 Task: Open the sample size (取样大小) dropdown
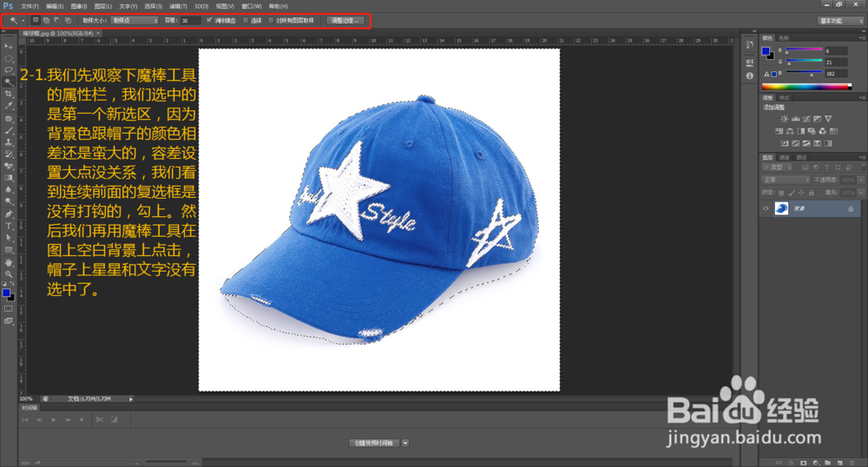pos(135,21)
